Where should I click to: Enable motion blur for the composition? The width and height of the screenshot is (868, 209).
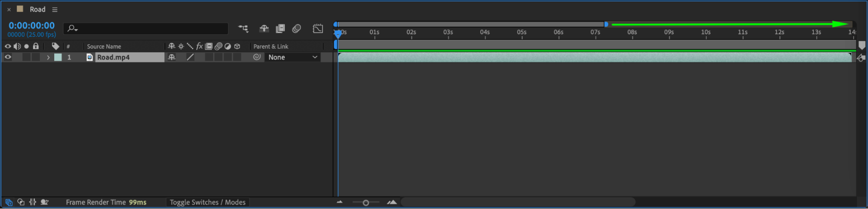tap(297, 29)
